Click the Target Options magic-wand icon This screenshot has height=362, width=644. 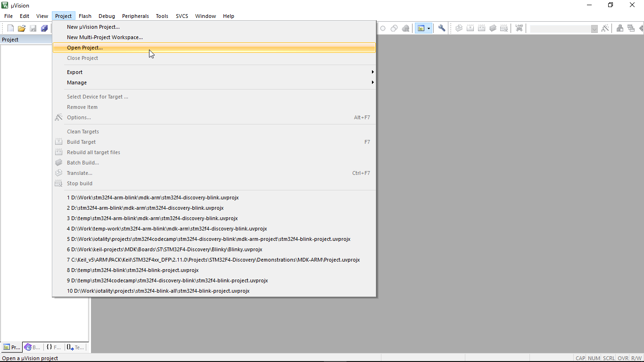(x=605, y=28)
